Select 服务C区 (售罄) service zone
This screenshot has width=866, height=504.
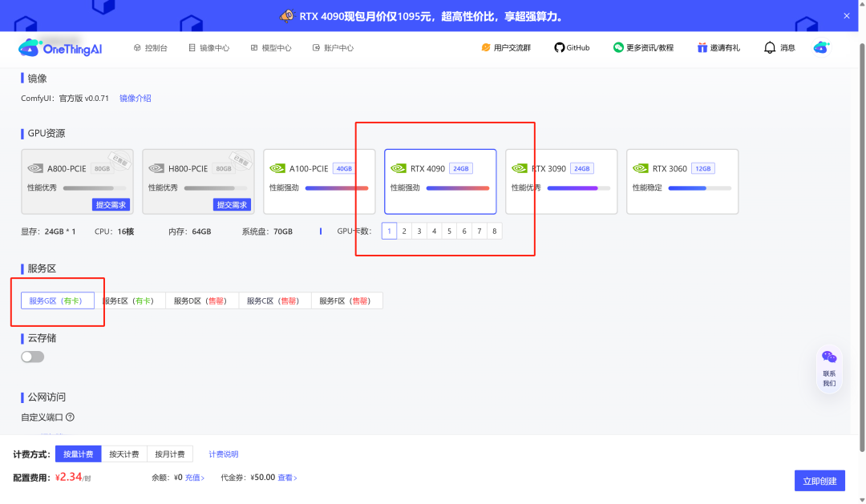(275, 300)
